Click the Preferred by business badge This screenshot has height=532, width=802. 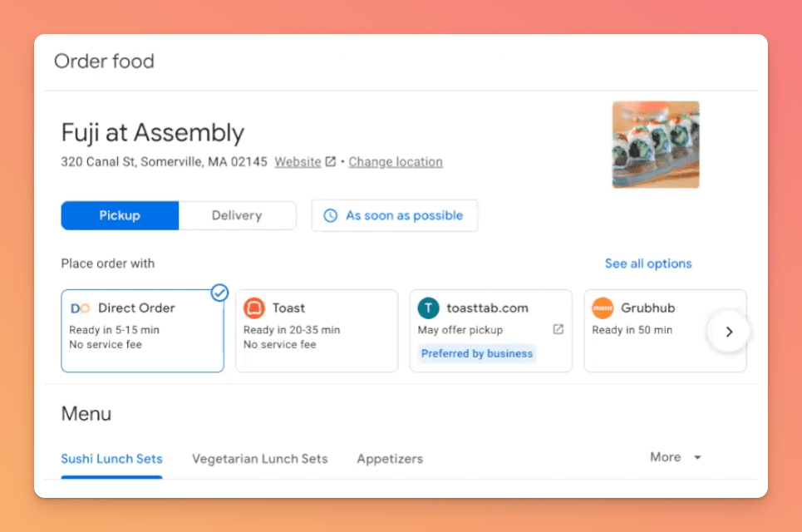point(477,353)
